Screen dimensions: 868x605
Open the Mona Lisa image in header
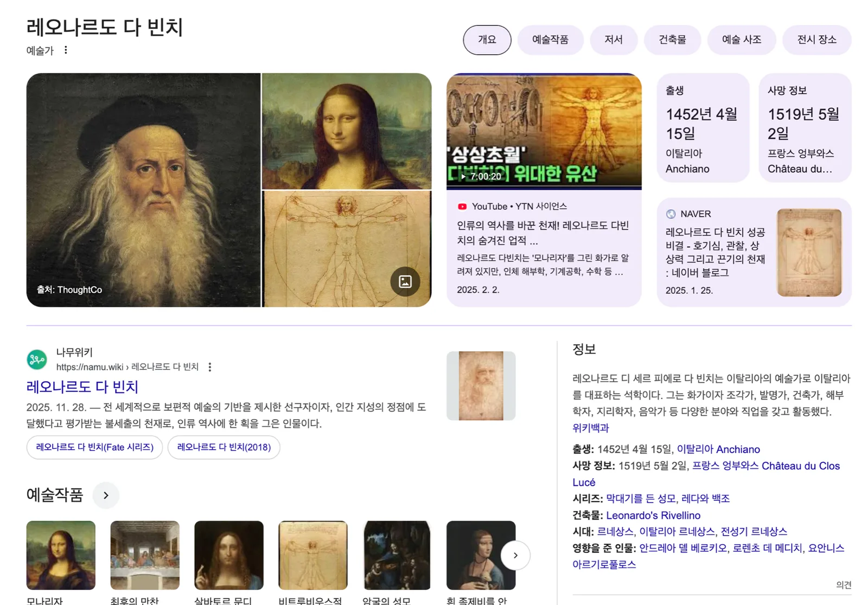[347, 131]
